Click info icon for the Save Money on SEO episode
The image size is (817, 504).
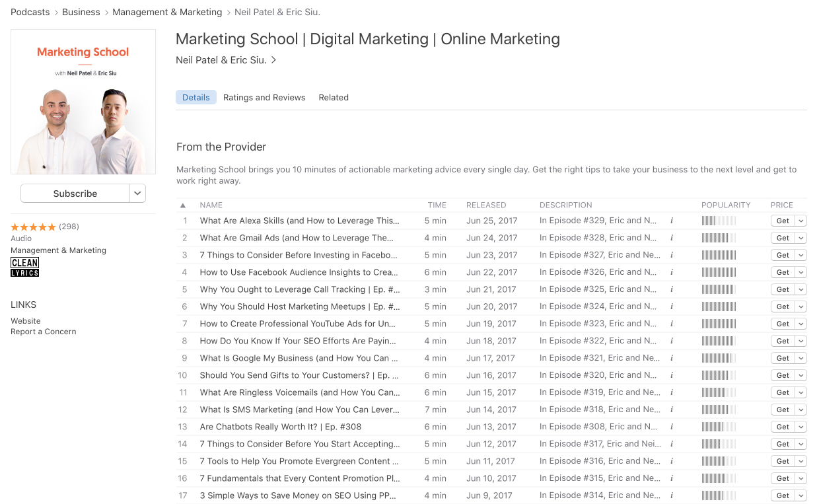(x=672, y=495)
